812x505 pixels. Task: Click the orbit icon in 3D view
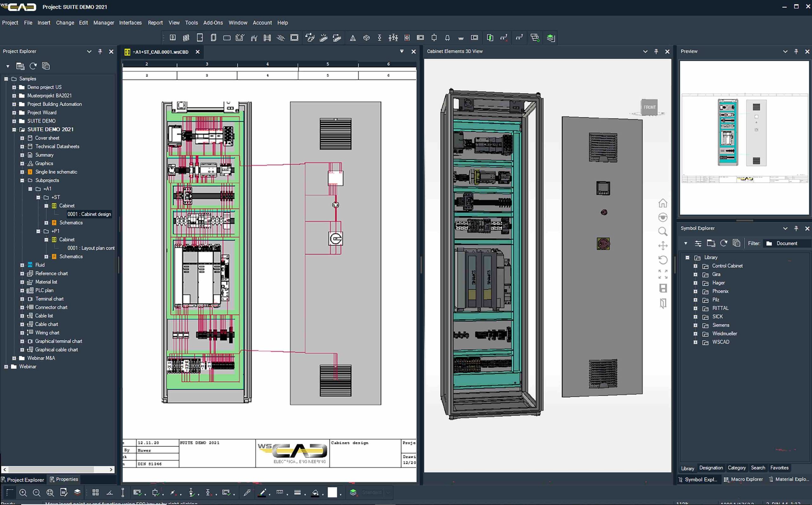click(x=663, y=217)
